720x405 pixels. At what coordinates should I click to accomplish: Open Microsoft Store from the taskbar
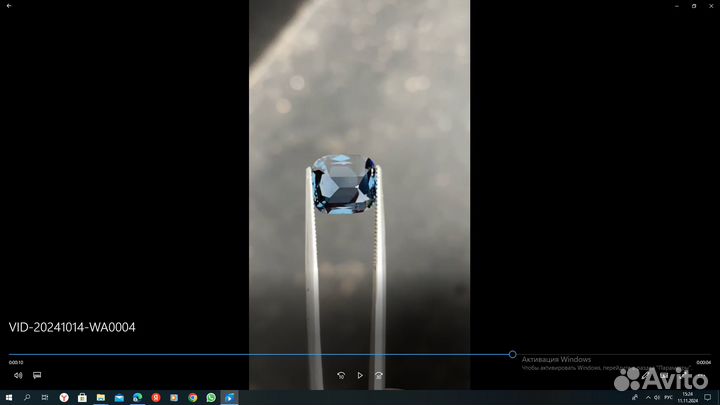click(x=82, y=398)
